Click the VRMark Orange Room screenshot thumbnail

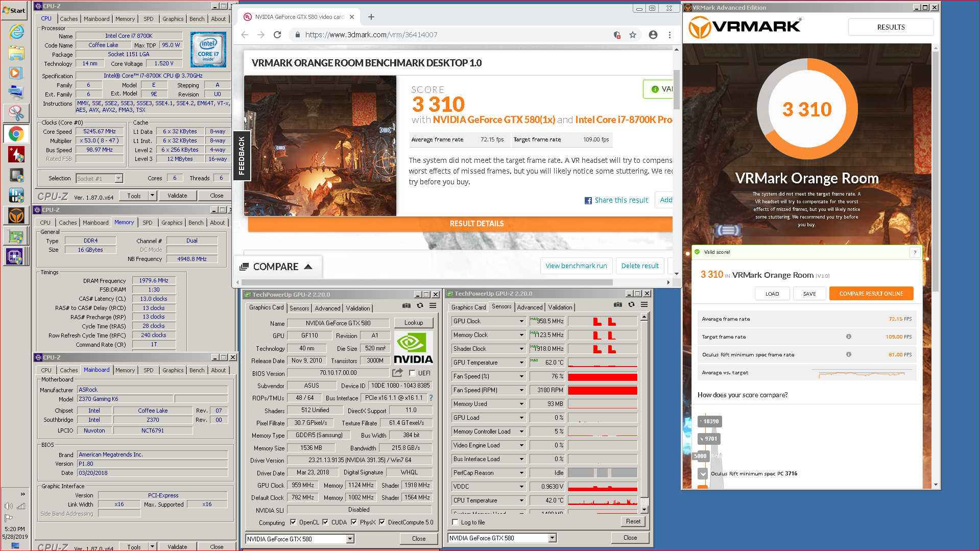(x=320, y=146)
